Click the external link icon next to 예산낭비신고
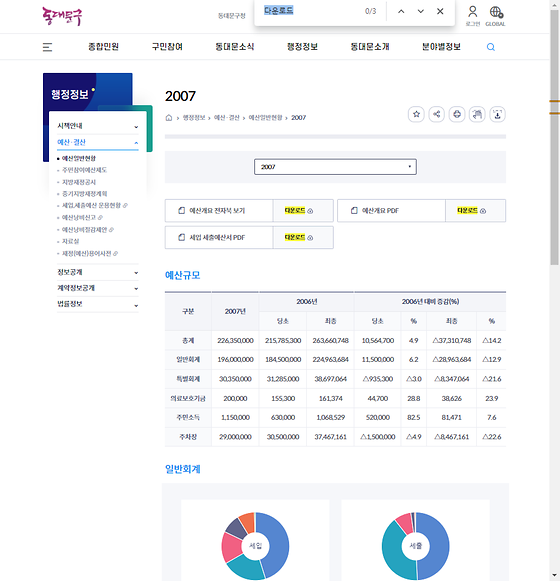The image size is (560, 581). (100, 218)
